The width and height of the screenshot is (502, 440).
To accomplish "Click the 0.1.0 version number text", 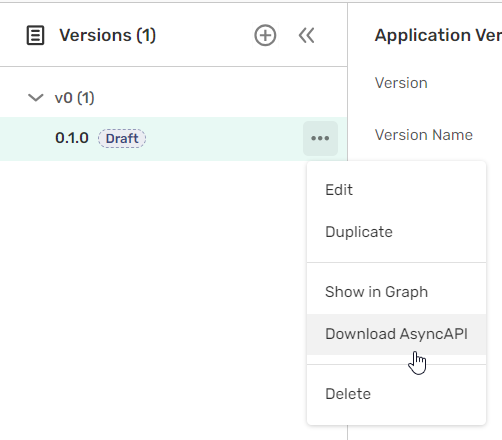I will click(x=72, y=138).
